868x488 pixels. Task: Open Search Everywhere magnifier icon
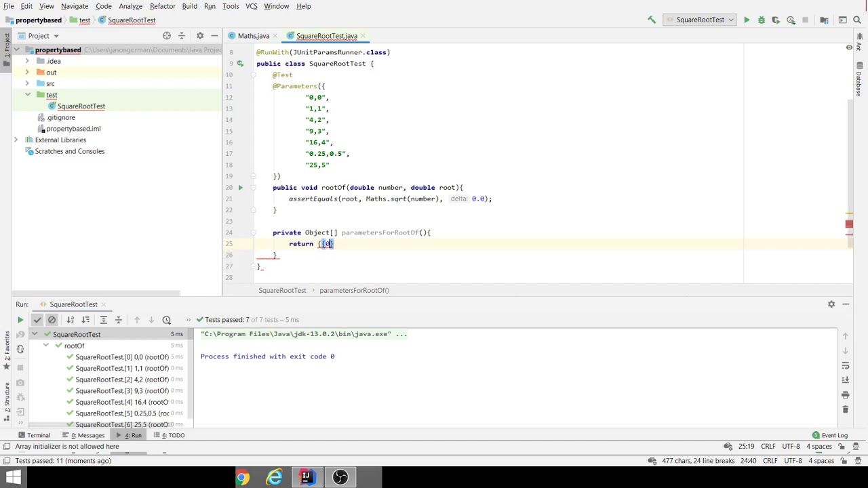click(x=856, y=20)
